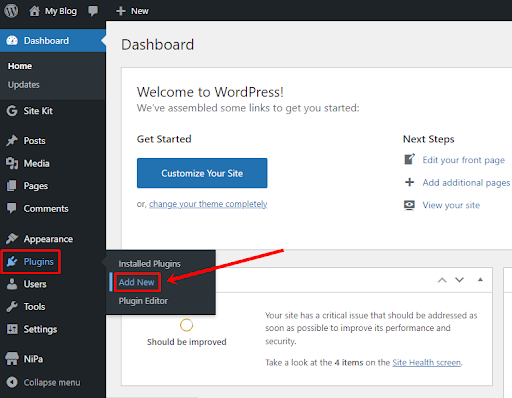The height and width of the screenshot is (398, 512).
Task: Click the edit icon beside Edit your front page
Action: coord(410,159)
